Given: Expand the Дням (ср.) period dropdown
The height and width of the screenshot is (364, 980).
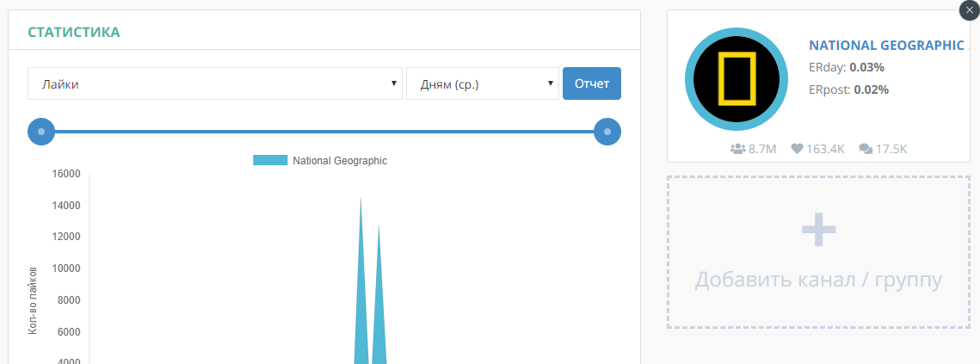Looking at the screenshot, I should [x=482, y=83].
